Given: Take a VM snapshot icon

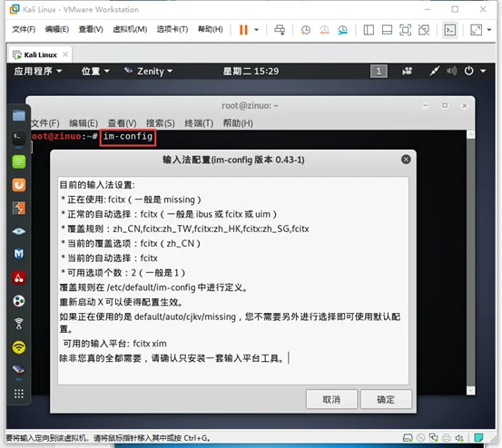Looking at the screenshot, I should [x=305, y=30].
